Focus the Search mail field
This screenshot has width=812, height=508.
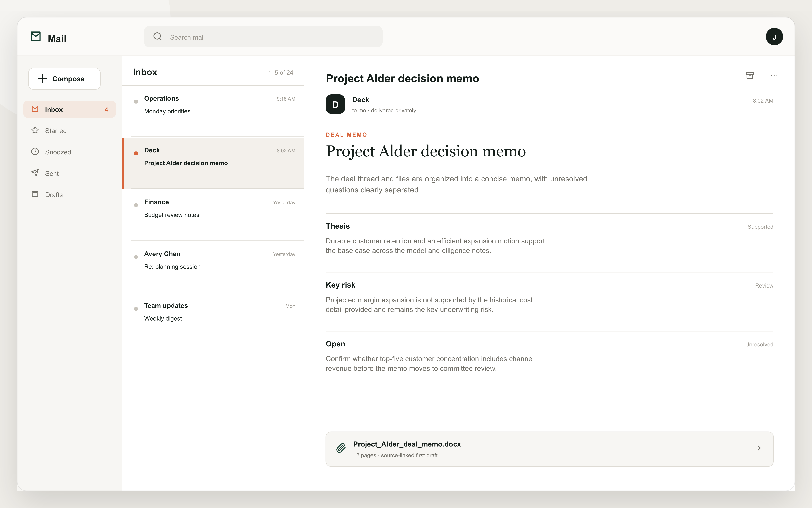pos(263,37)
